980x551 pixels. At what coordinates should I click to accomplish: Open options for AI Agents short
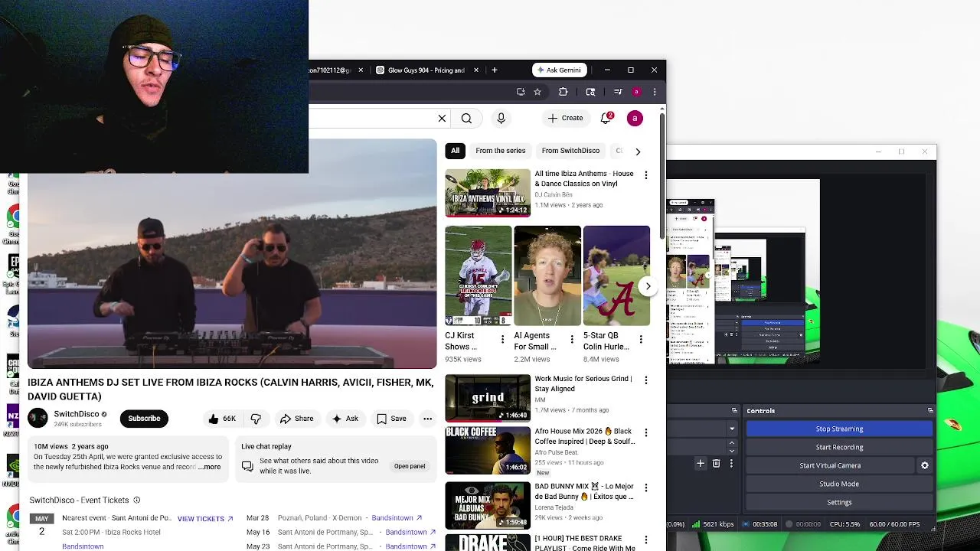pos(571,339)
